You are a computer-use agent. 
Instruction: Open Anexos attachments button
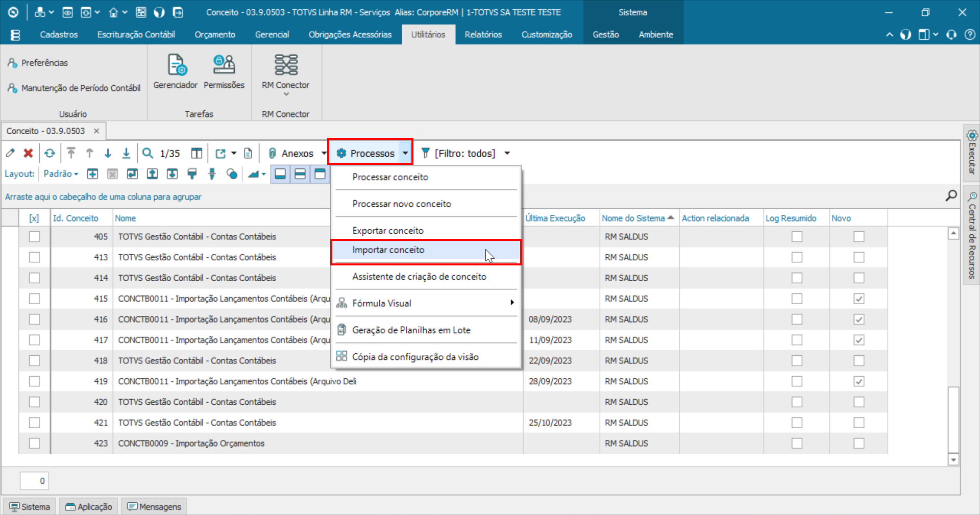click(291, 153)
